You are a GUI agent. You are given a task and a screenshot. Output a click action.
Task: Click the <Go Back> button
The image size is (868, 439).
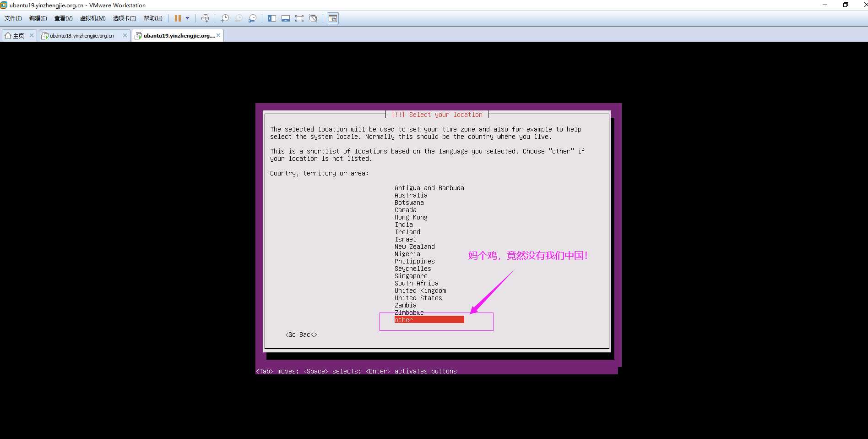[301, 335]
